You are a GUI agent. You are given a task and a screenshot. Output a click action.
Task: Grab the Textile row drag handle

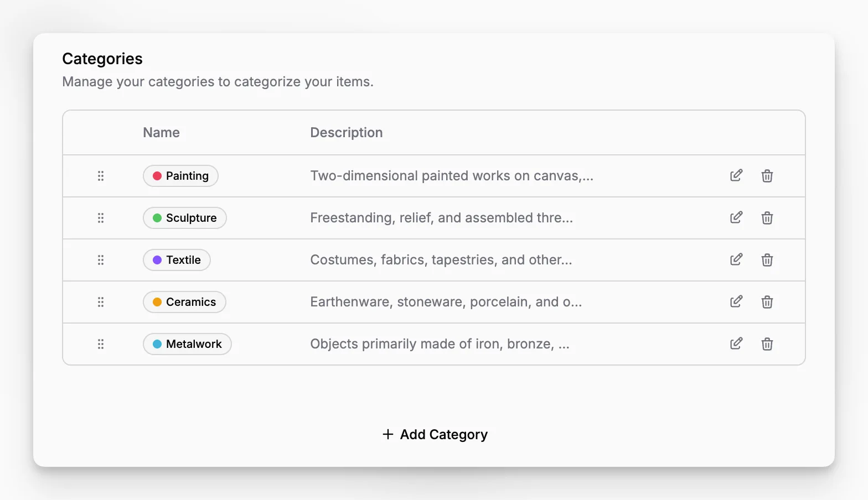(101, 260)
